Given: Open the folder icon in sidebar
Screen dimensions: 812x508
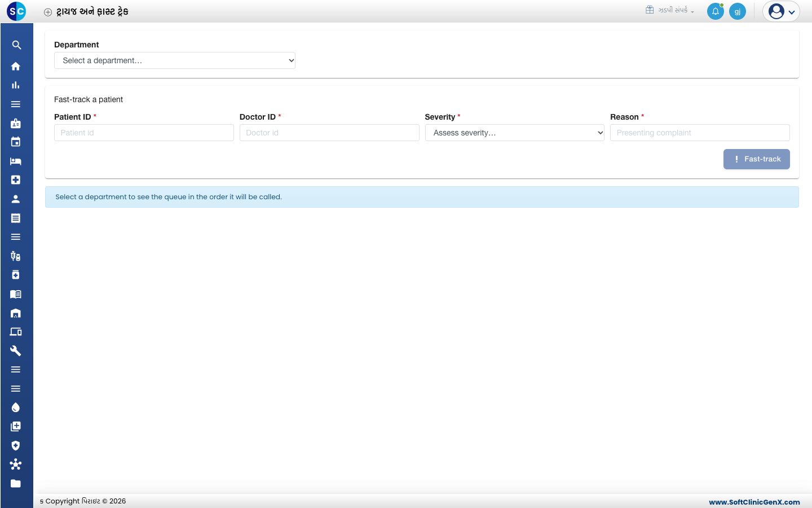Looking at the screenshot, I should click(16, 484).
